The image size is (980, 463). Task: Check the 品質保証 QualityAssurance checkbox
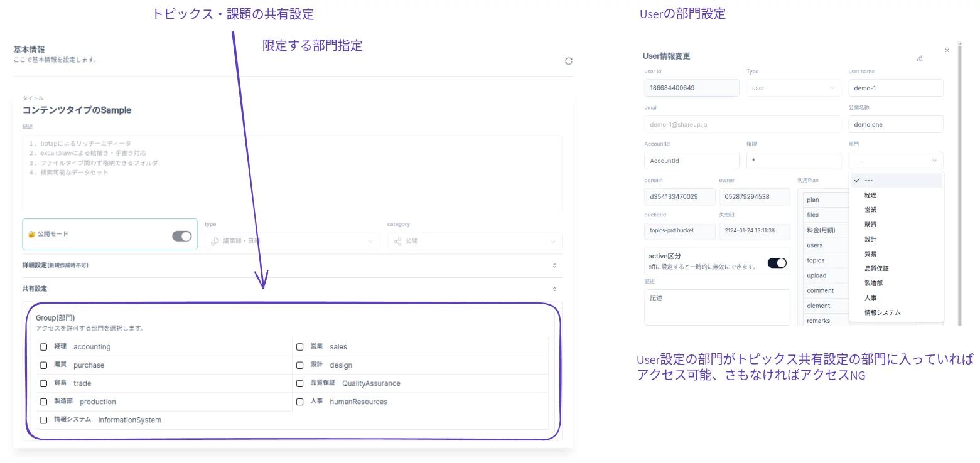point(299,383)
